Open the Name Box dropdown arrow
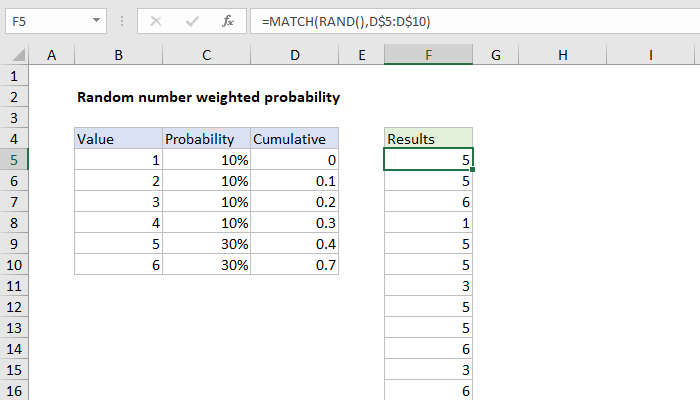 pos(95,21)
